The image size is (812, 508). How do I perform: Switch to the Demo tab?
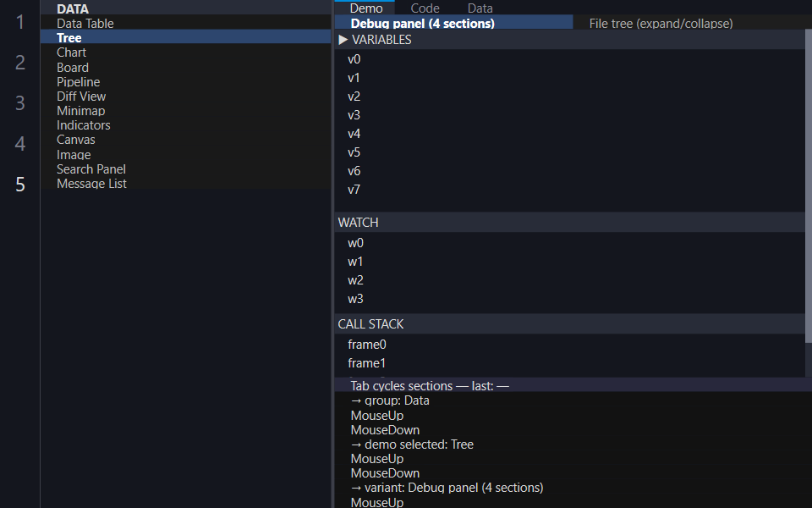tap(366, 8)
